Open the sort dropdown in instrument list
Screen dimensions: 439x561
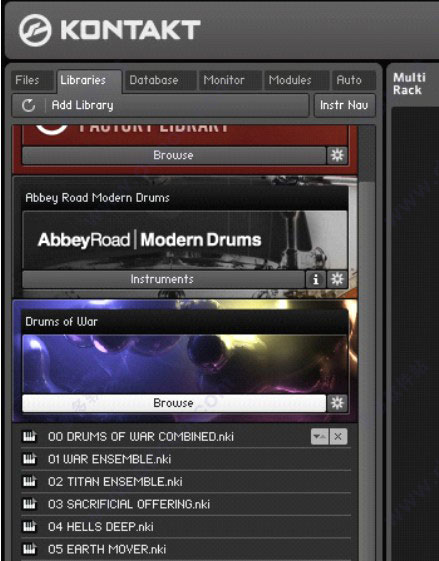[x=320, y=436]
